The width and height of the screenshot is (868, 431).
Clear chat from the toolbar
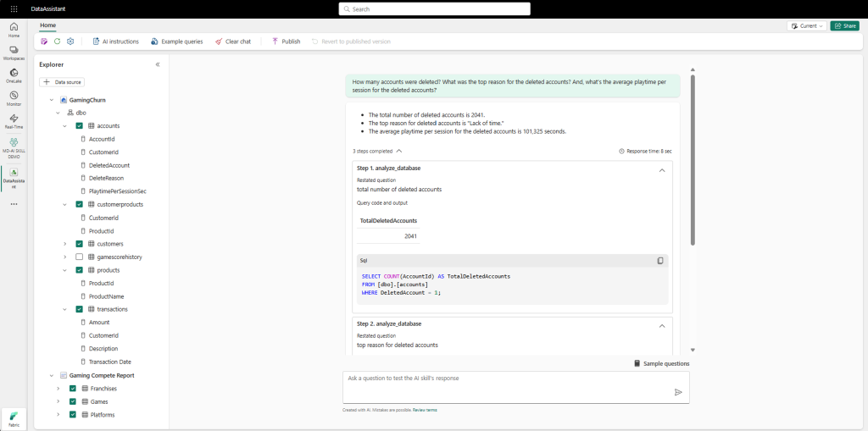point(233,41)
